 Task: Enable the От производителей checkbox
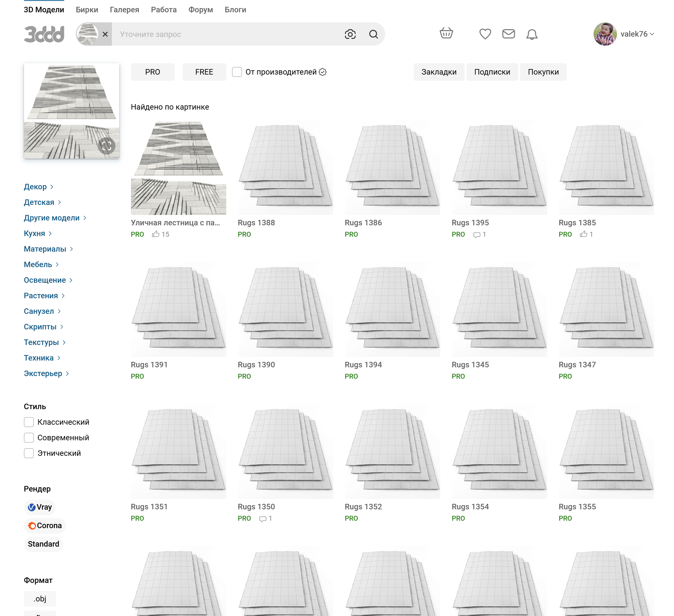pyautogui.click(x=237, y=72)
